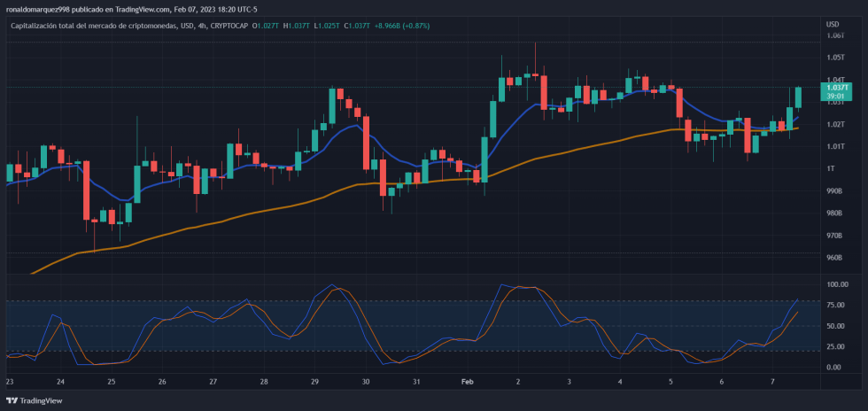The image size is (868, 411).
Task: Click the 7 date label on time axis
Action: pos(772,382)
